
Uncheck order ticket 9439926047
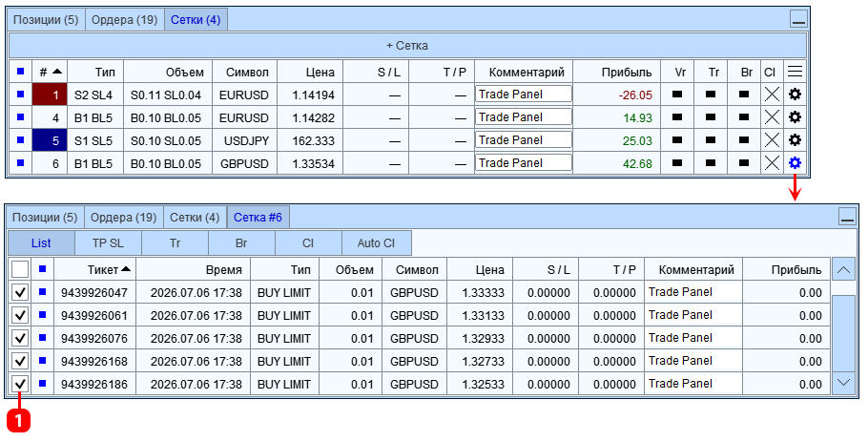[x=20, y=292]
